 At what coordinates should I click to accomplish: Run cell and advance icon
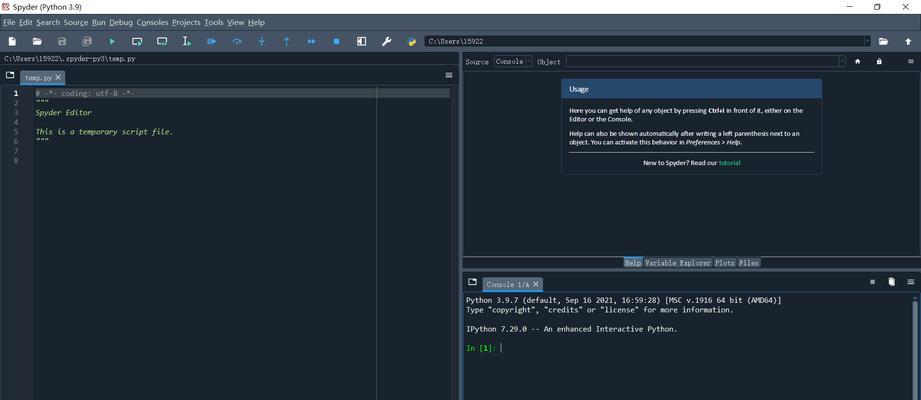(162, 42)
